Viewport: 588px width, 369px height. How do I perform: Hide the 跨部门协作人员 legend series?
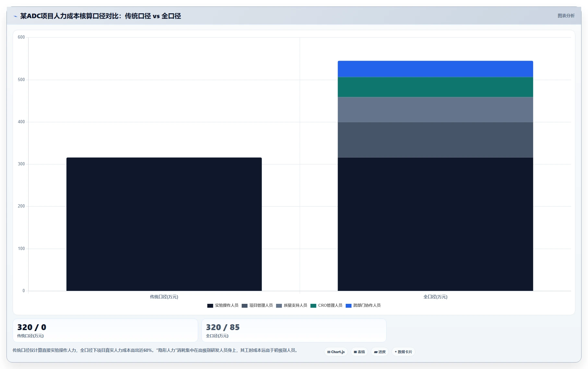(x=363, y=305)
